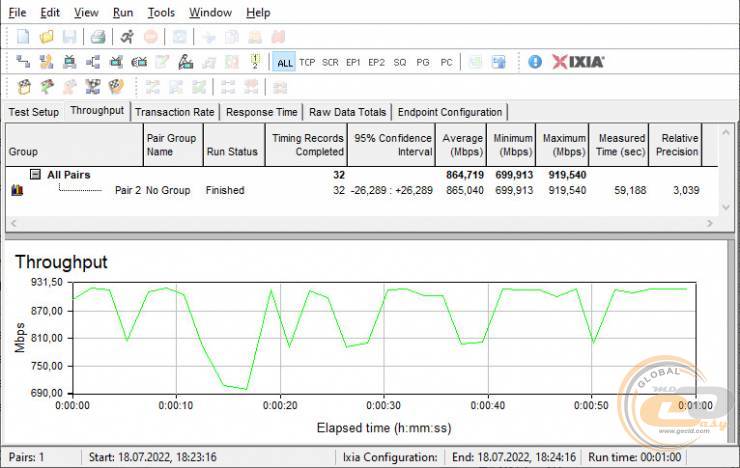740x468 pixels.
Task: Click the 95% Confidence Interval column header
Action: (391, 145)
